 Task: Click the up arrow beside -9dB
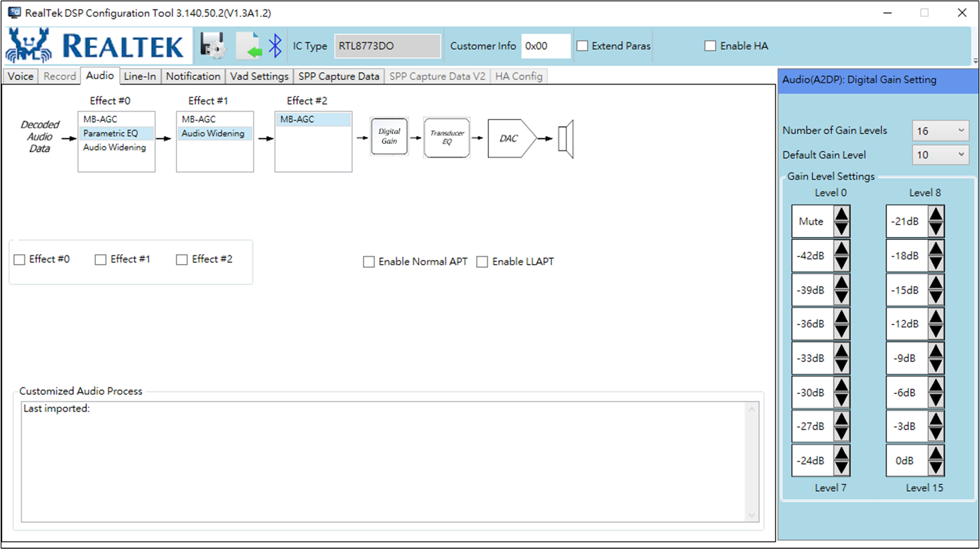(936, 350)
